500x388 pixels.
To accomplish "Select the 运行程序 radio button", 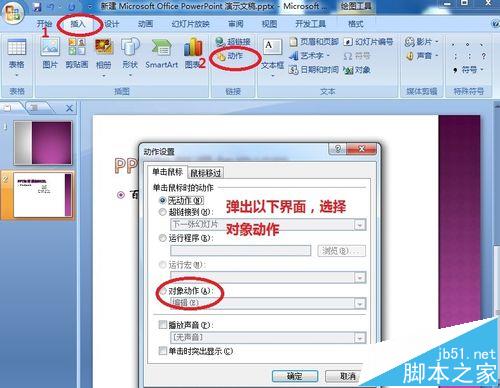I will [x=162, y=238].
